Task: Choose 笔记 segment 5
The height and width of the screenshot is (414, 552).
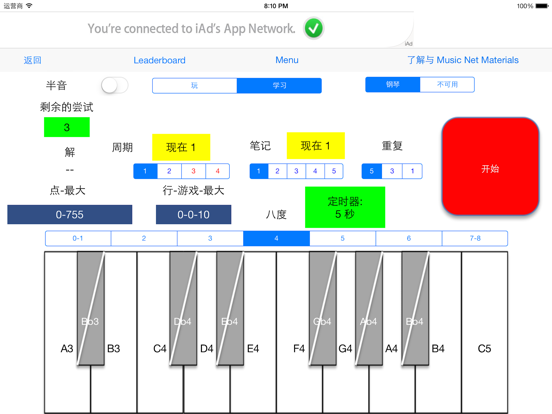Action: pyautogui.click(x=334, y=171)
